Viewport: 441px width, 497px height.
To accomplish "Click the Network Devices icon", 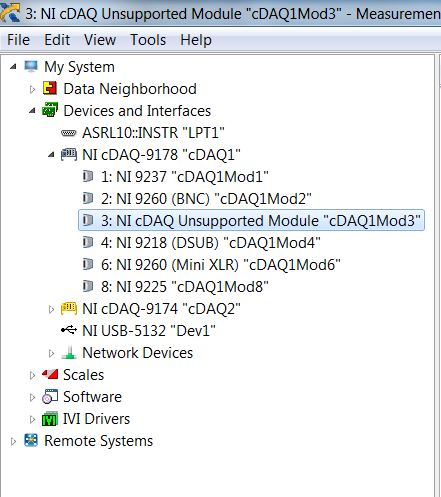I will [x=69, y=352].
